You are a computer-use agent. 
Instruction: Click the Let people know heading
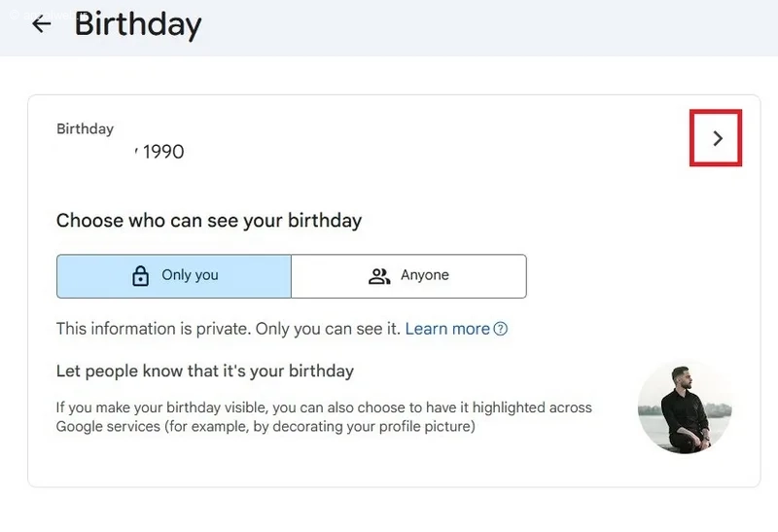tap(205, 371)
